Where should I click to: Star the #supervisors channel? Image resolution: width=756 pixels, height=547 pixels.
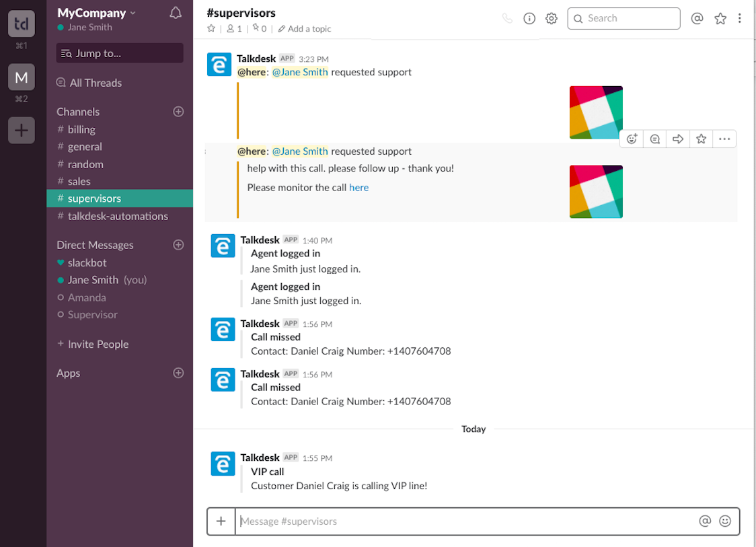click(x=211, y=29)
